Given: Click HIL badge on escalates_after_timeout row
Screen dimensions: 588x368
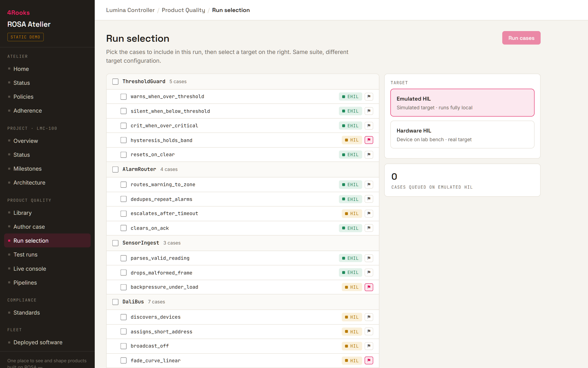Looking at the screenshot, I should point(352,213).
